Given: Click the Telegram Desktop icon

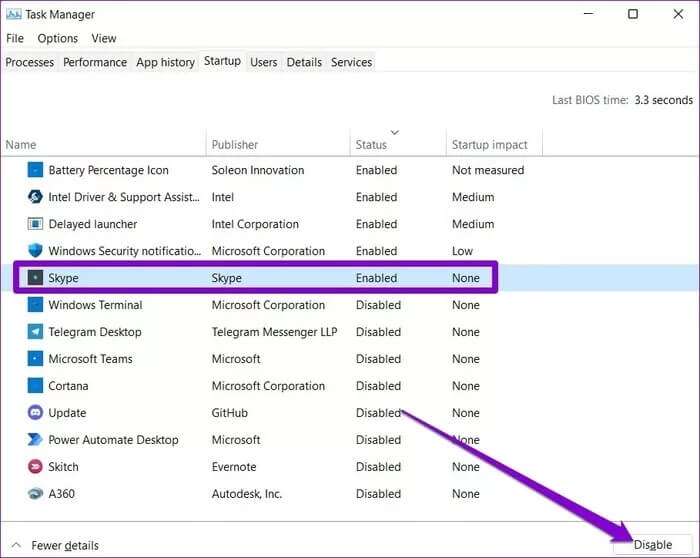Looking at the screenshot, I should (35, 332).
